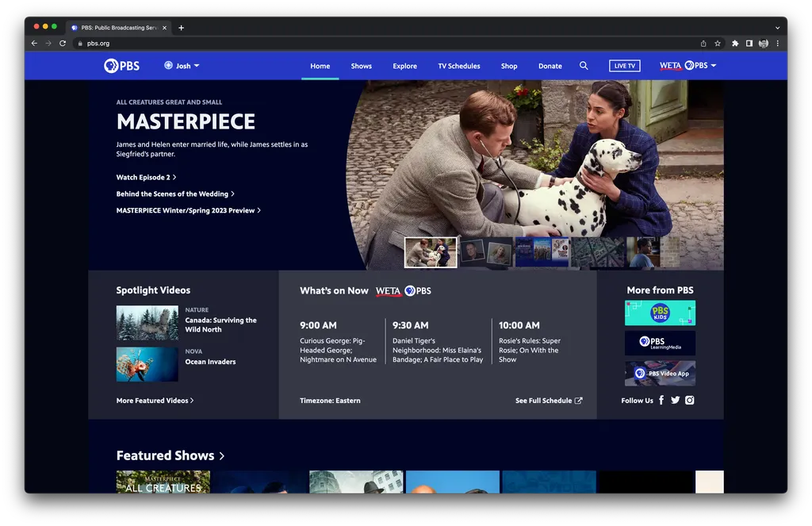Go back with browser back arrow
Screen dimensions: 812x526
click(34, 44)
